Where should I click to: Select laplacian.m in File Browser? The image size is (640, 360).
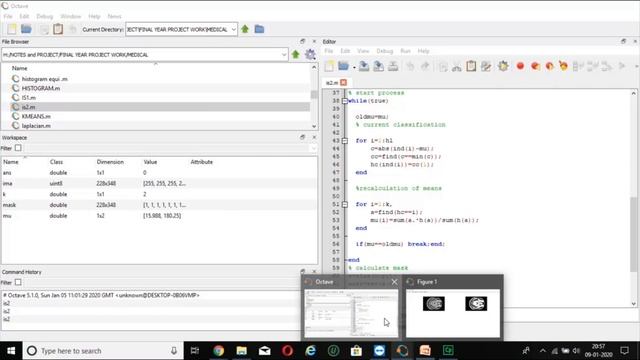click(x=36, y=126)
